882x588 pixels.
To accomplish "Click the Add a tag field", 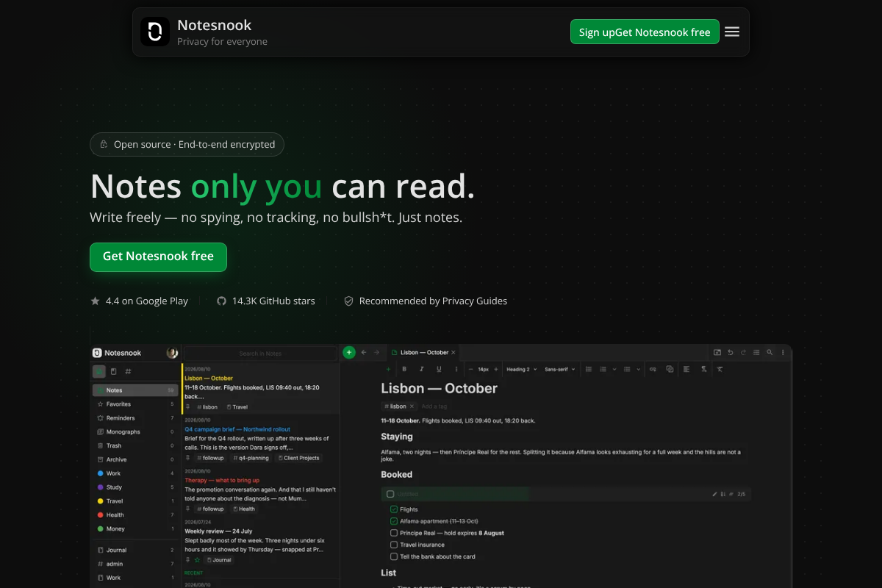I will click(x=434, y=406).
